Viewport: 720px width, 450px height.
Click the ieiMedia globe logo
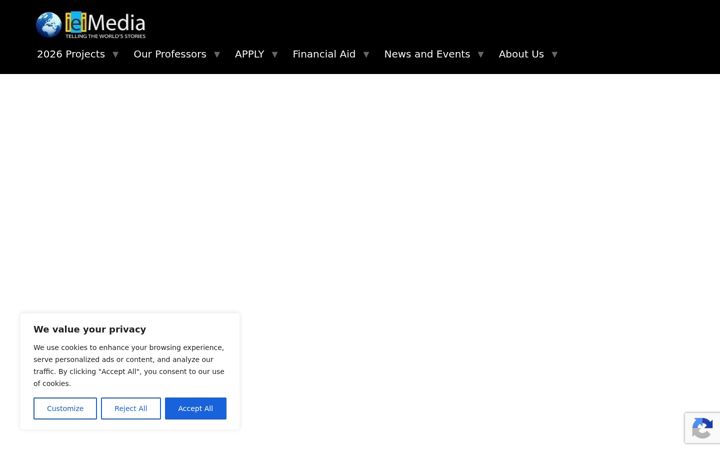coord(49,25)
